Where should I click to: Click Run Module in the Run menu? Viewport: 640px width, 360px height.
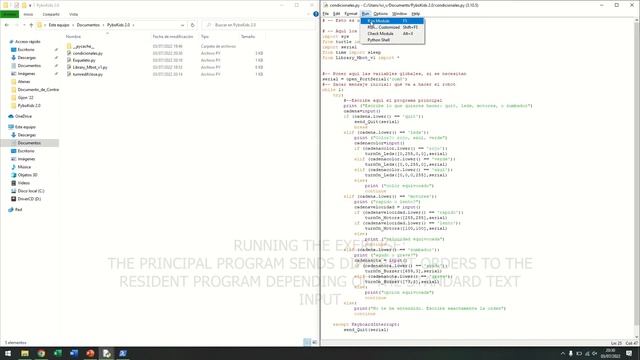(x=392, y=21)
